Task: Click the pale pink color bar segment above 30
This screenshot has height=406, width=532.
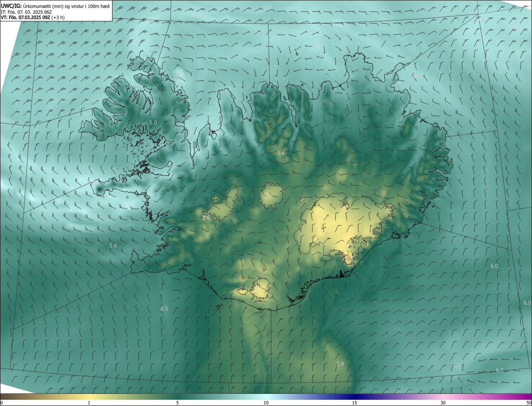Action: [x=443, y=397]
